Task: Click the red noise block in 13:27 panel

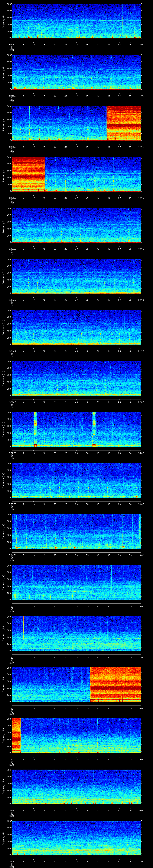Action: point(116,685)
